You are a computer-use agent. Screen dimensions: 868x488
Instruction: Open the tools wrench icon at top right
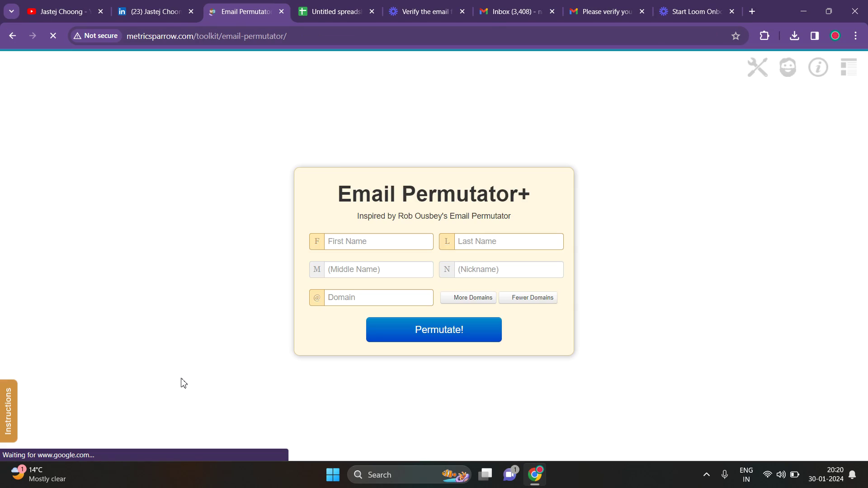coord(757,68)
